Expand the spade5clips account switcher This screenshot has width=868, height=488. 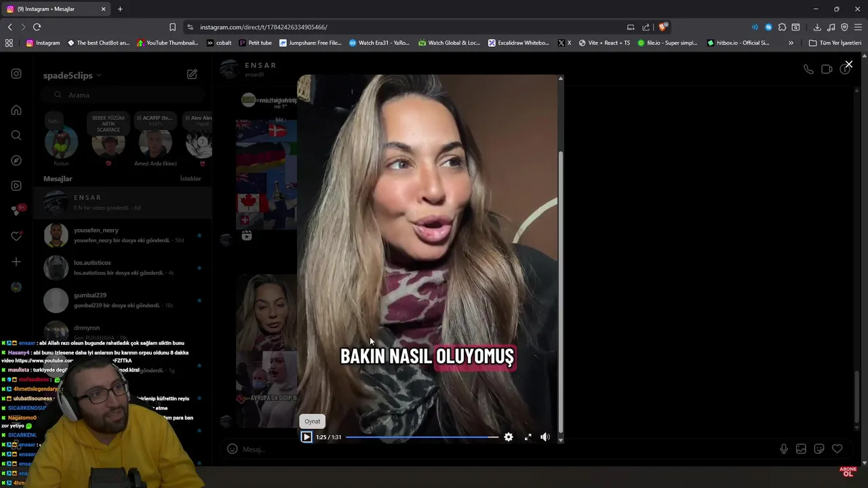72,75
